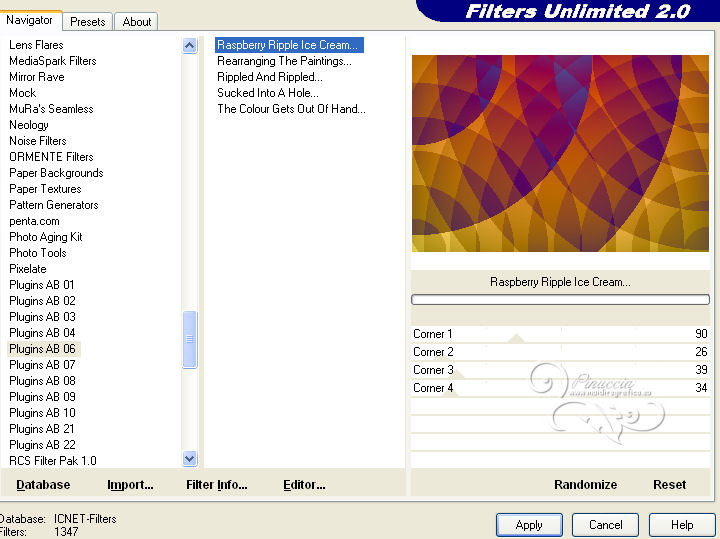720x539 pixels.
Task: Select Plugins AB 03 category
Action: tap(42, 317)
